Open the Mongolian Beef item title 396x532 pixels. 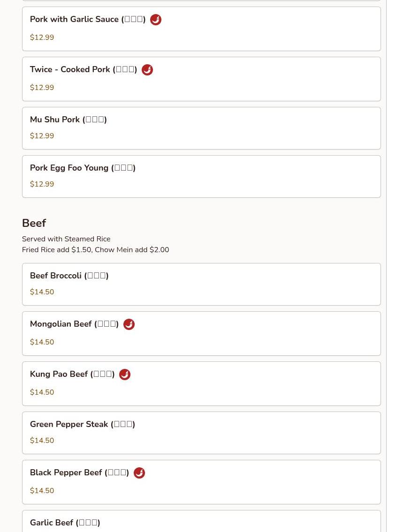point(74,324)
